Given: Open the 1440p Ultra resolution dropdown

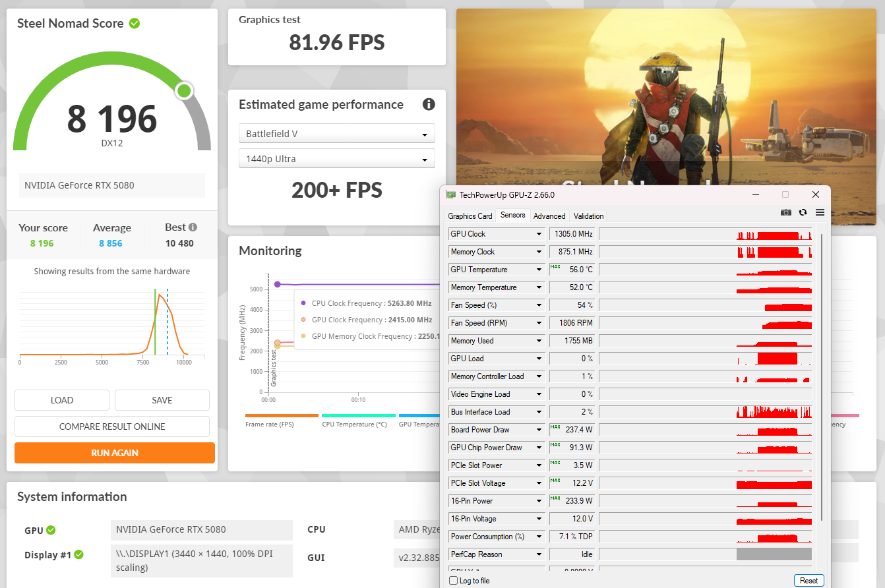Looking at the screenshot, I should [336, 159].
